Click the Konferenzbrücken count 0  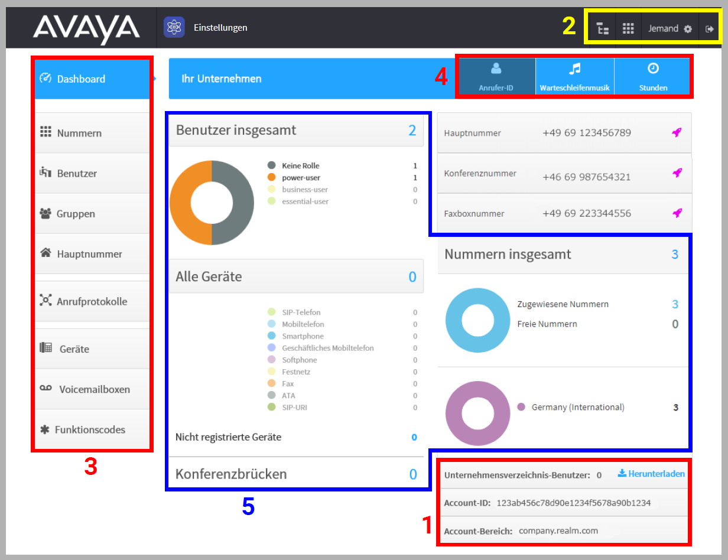point(413,474)
